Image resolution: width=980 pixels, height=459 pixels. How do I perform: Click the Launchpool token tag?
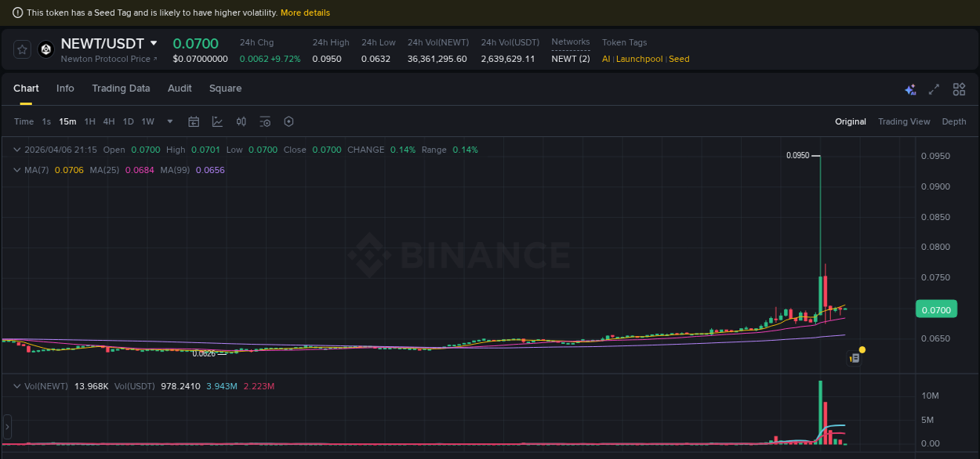coord(640,59)
